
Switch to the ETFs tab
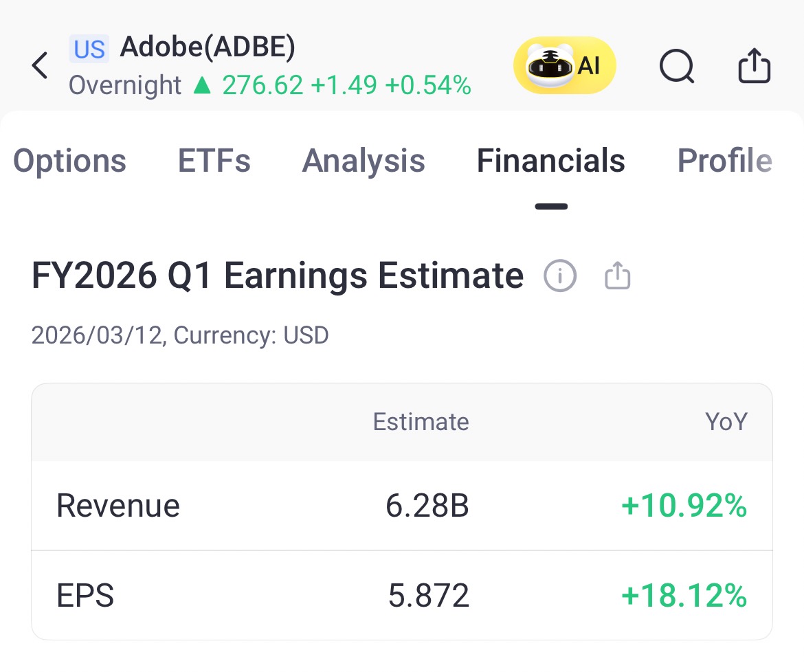(214, 161)
